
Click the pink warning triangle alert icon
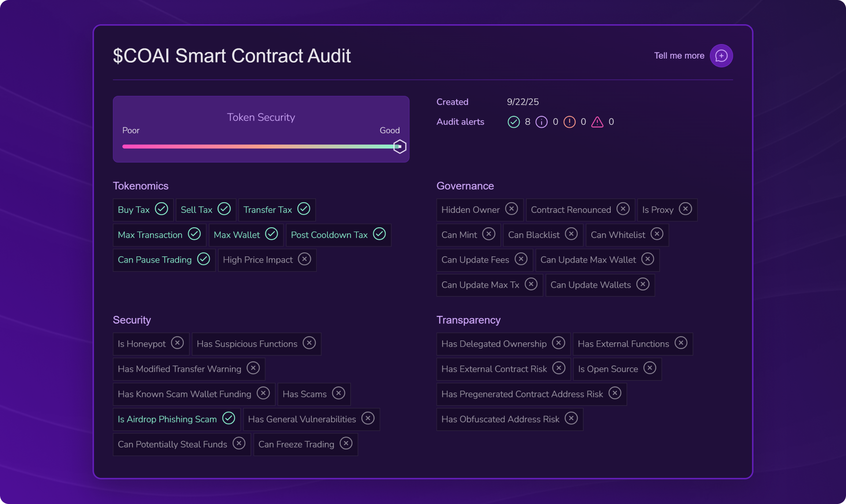pos(597,122)
